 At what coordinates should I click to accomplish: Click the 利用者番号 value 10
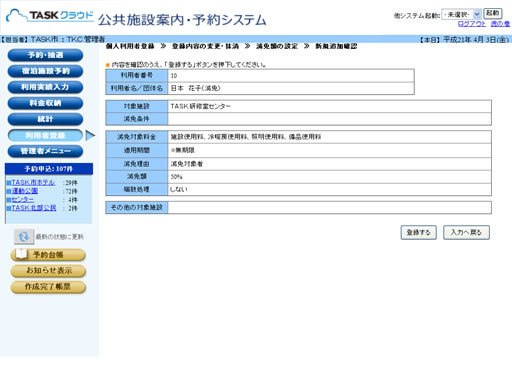point(174,76)
